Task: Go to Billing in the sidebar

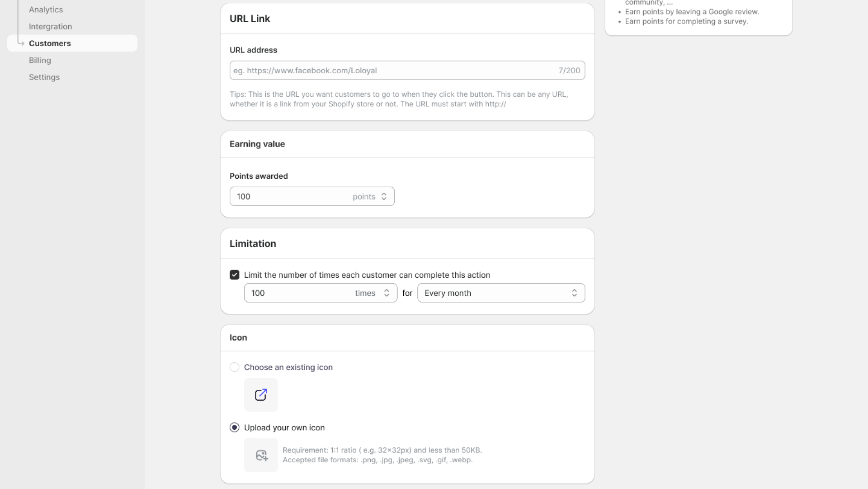Action: [x=40, y=60]
